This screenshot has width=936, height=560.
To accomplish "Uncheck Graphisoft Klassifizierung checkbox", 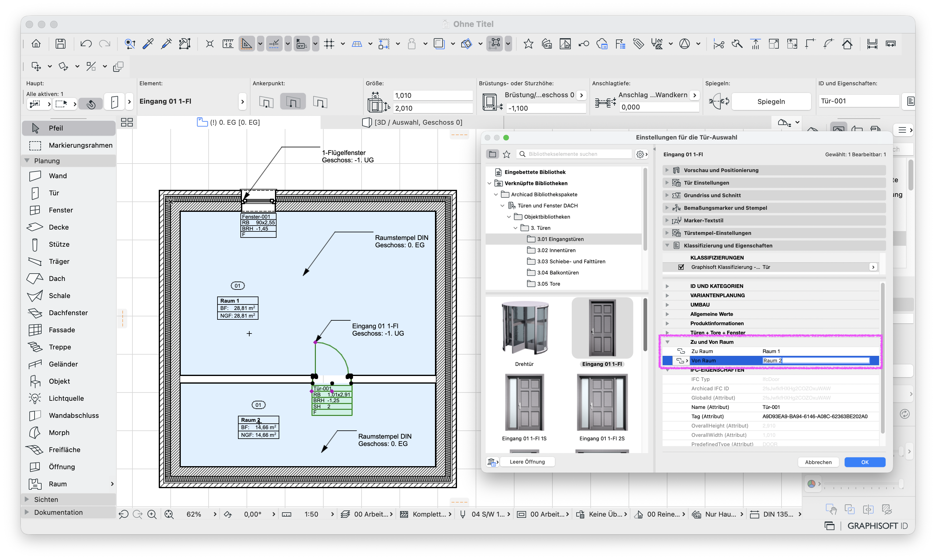I will pyautogui.click(x=681, y=267).
